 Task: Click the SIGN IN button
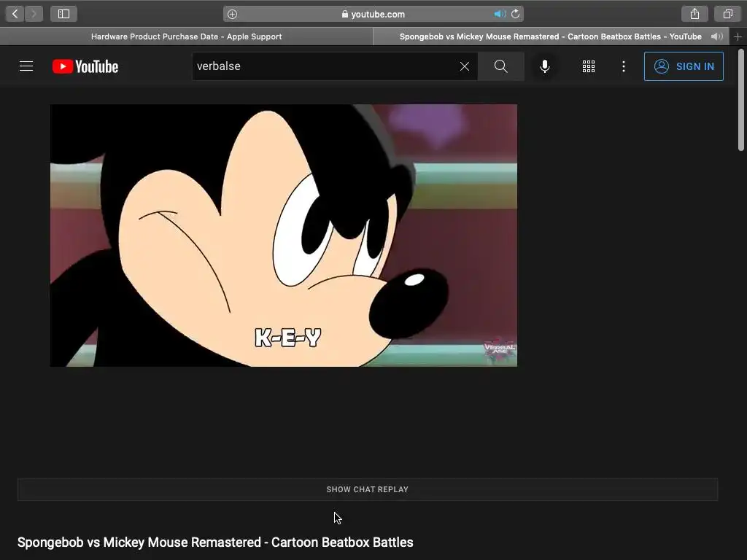coord(684,66)
